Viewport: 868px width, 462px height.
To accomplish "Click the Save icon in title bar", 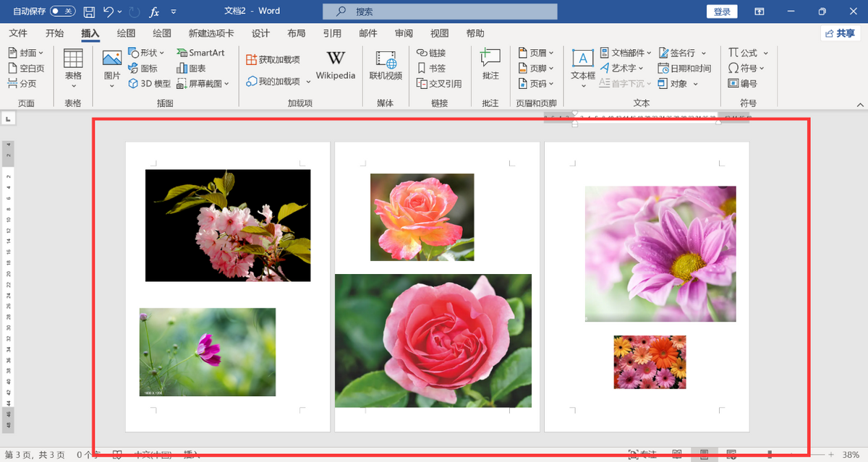I will click(x=89, y=12).
